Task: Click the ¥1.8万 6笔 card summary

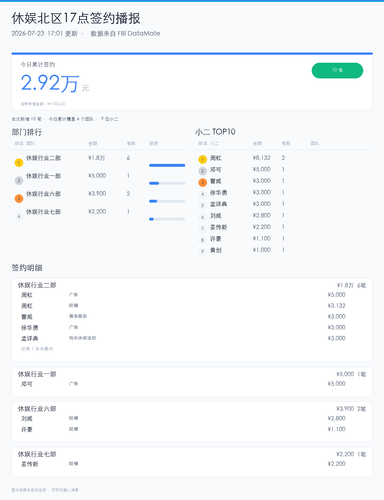Action: 351,285
